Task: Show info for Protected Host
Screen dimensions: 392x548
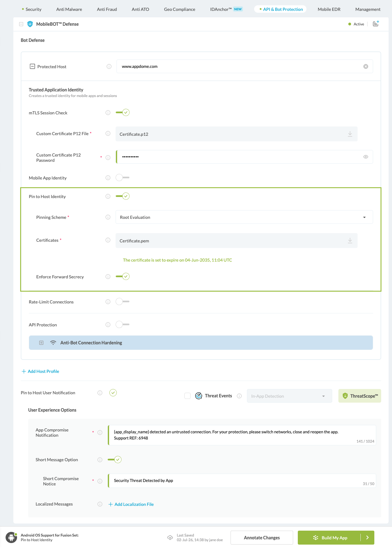Action: click(x=109, y=67)
